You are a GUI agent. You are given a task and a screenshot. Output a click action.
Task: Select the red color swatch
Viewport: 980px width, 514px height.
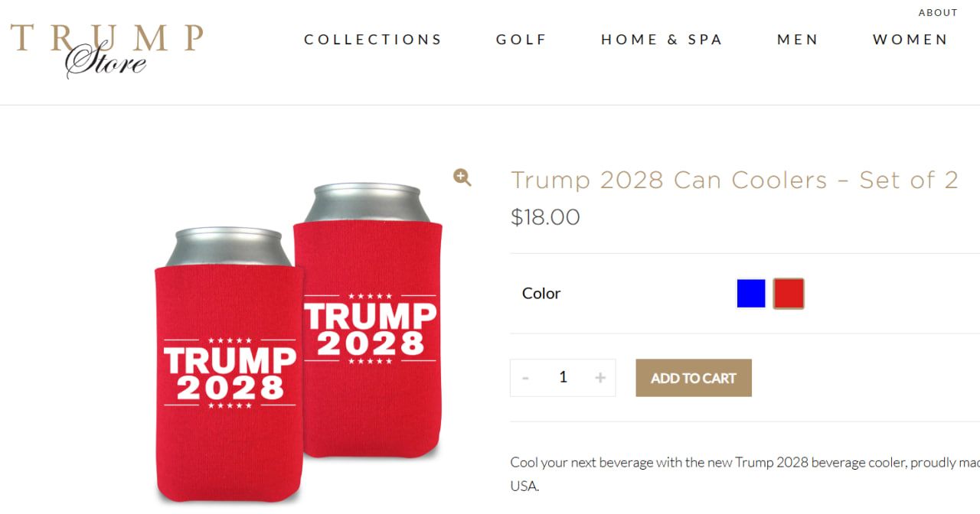pyautogui.click(x=789, y=293)
